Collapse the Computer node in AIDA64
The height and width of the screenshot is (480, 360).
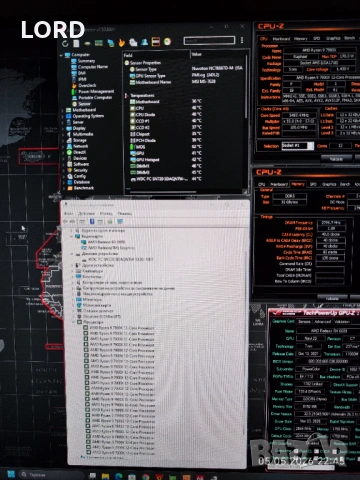[61, 55]
